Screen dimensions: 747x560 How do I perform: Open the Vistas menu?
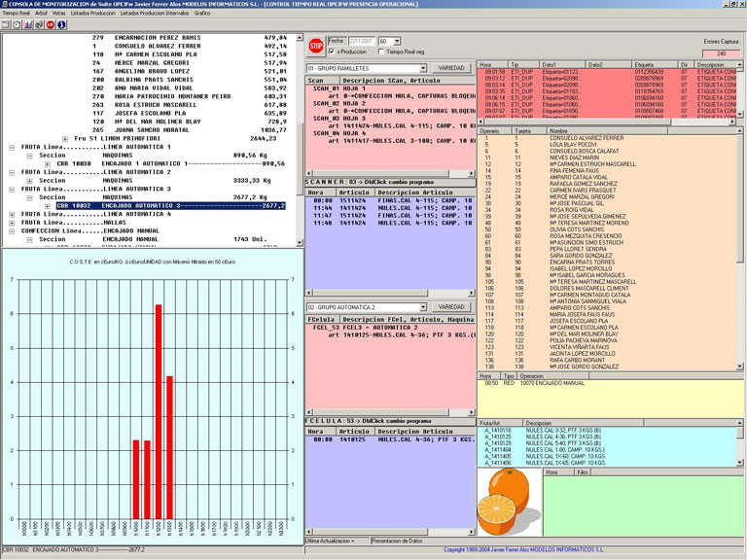58,14
